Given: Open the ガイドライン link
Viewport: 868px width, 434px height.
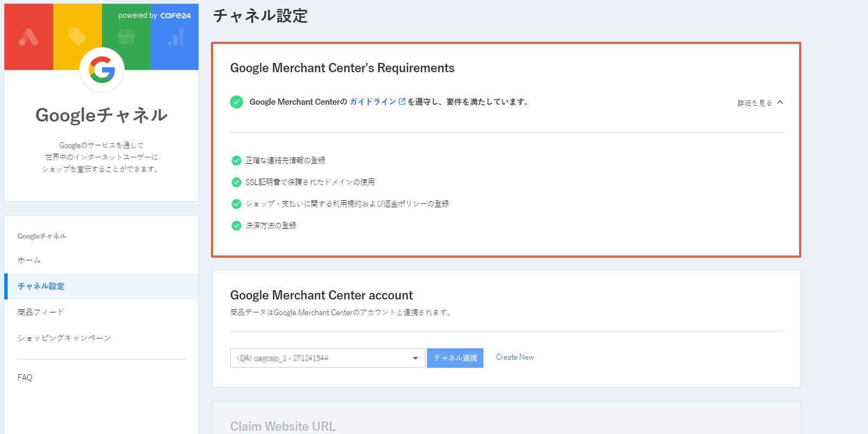Looking at the screenshot, I should [373, 101].
